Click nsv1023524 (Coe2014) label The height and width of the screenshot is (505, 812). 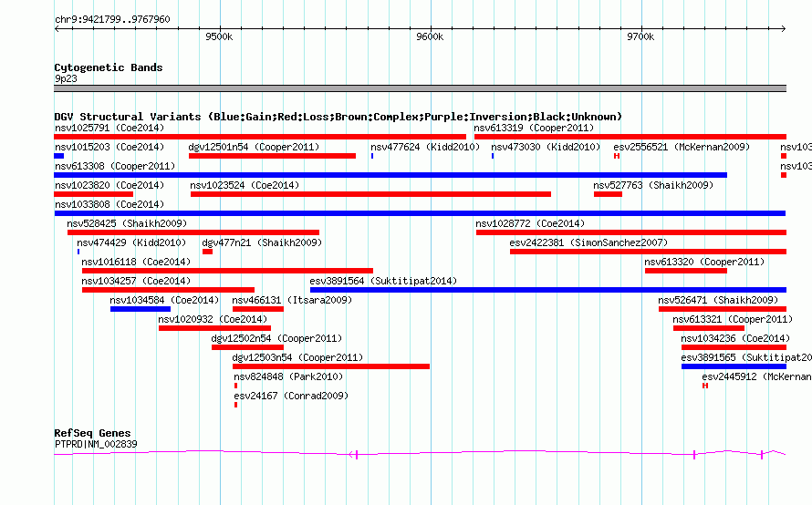(245, 185)
